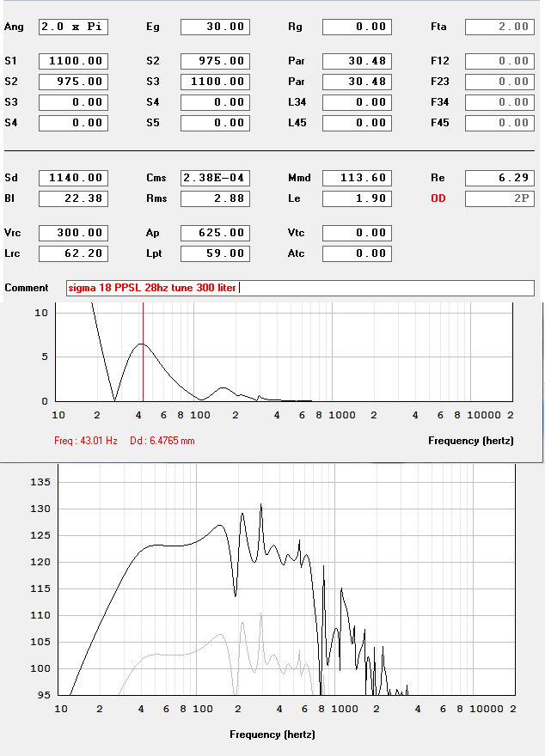Click the F23 value box

pyautogui.click(x=499, y=82)
